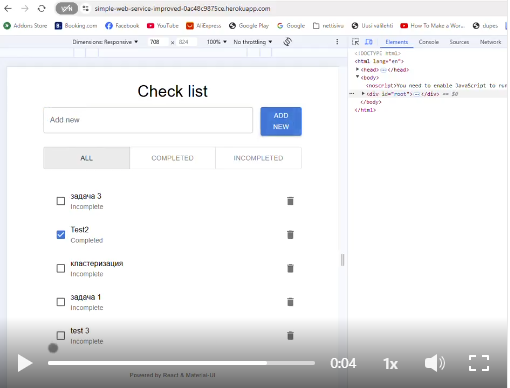Screen dimensions: 510x388
Task: Select the COMPLETED filter tab
Action: [x=172, y=158]
